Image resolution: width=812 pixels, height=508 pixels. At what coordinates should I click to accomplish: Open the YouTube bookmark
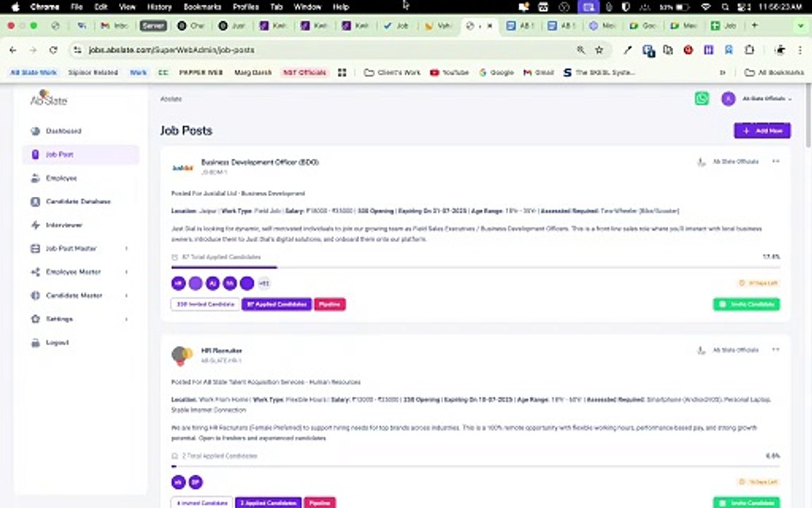pos(449,73)
